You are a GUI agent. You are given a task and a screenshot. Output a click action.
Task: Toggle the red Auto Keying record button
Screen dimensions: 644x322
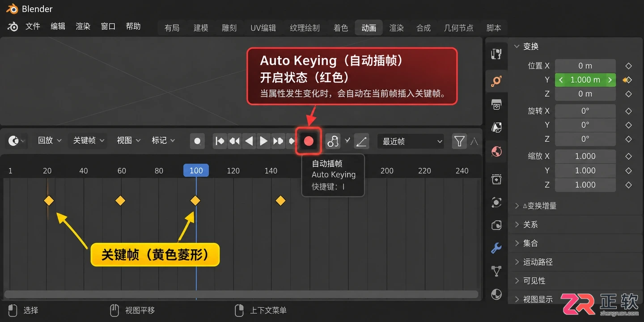point(309,141)
